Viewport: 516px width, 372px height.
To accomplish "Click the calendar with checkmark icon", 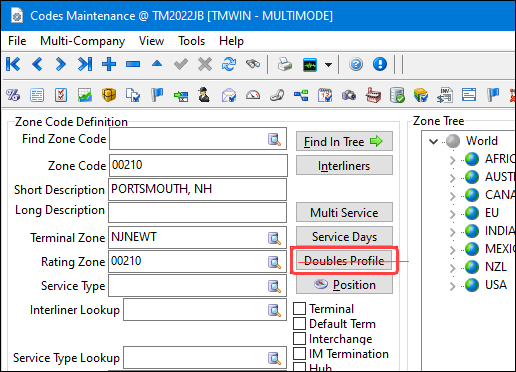I will tap(325, 95).
